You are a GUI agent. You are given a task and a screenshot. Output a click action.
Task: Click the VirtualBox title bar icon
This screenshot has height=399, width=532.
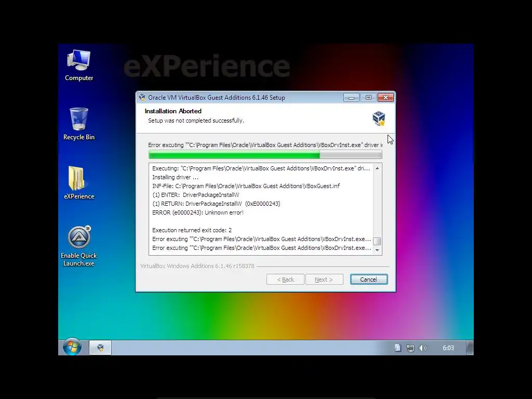(x=142, y=98)
